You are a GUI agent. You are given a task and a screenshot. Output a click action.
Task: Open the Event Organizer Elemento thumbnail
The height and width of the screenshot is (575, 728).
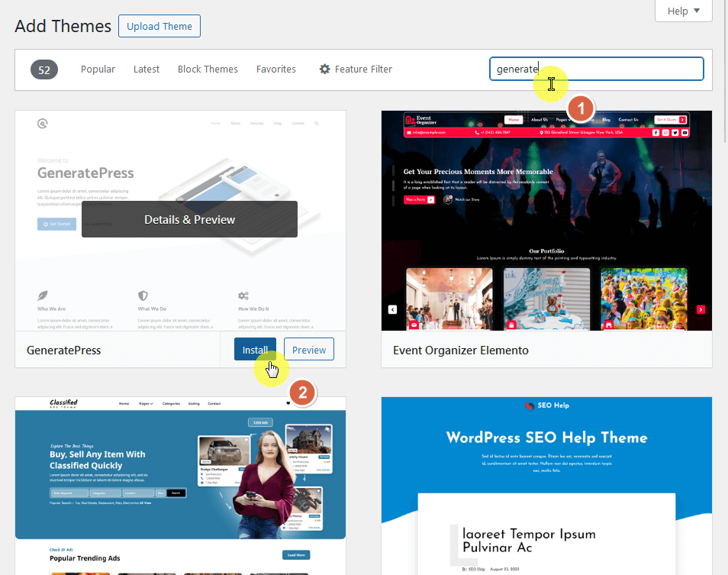pyautogui.click(x=546, y=221)
